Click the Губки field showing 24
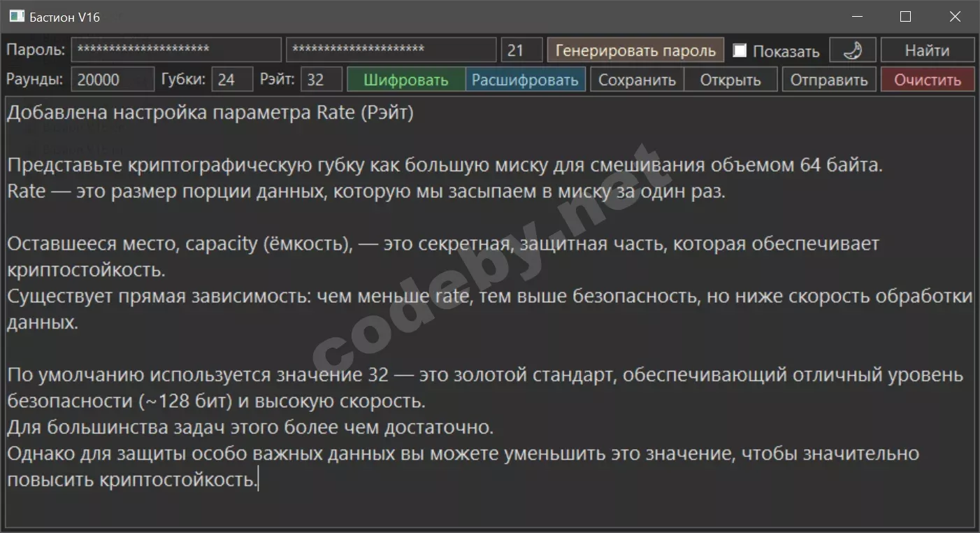Viewport: 980px width, 533px height. coord(232,80)
